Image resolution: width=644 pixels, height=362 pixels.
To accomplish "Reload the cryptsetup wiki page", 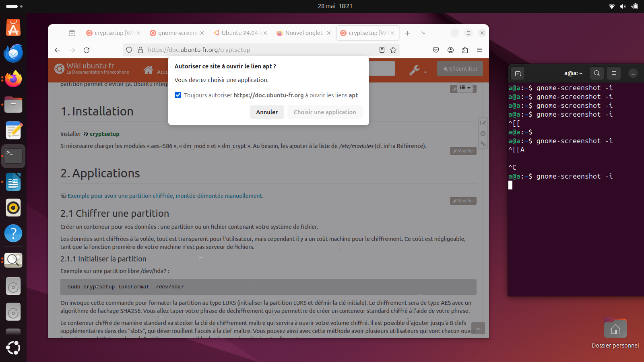I will 87,50.
